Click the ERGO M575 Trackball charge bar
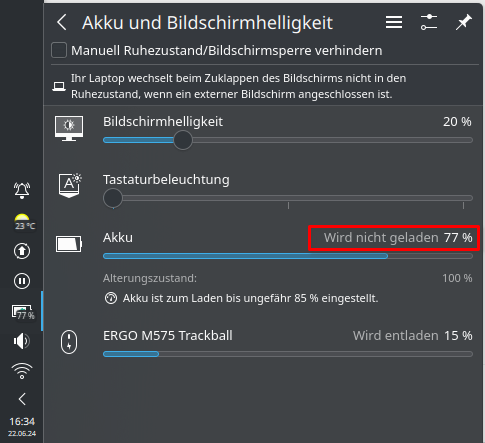This screenshot has width=485, height=443. tap(288, 354)
